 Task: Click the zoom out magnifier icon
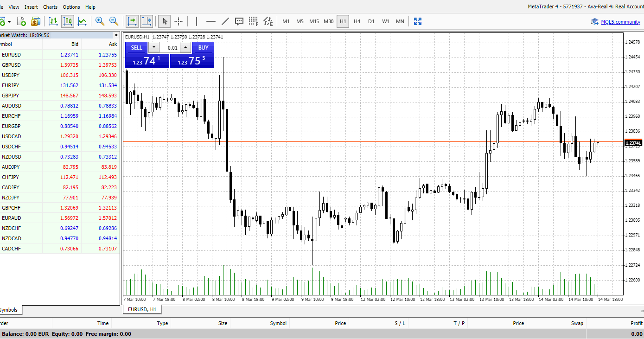coord(114,21)
